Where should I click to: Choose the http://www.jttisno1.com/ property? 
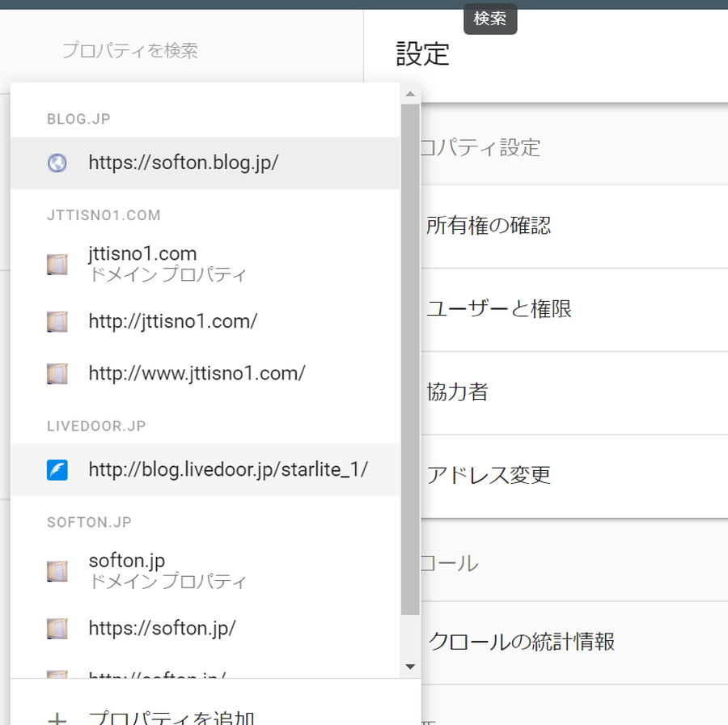click(205, 373)
